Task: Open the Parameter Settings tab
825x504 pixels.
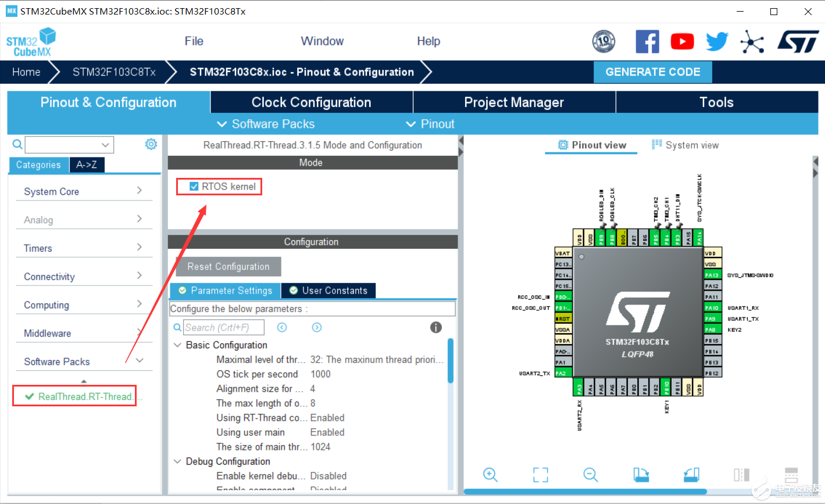Action: tap(225, 291)
